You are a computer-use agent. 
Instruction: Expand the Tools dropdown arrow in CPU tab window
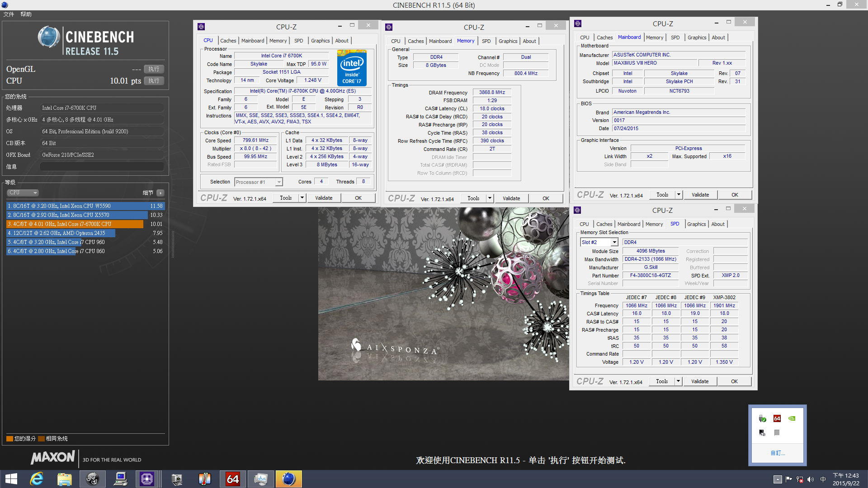302,198
